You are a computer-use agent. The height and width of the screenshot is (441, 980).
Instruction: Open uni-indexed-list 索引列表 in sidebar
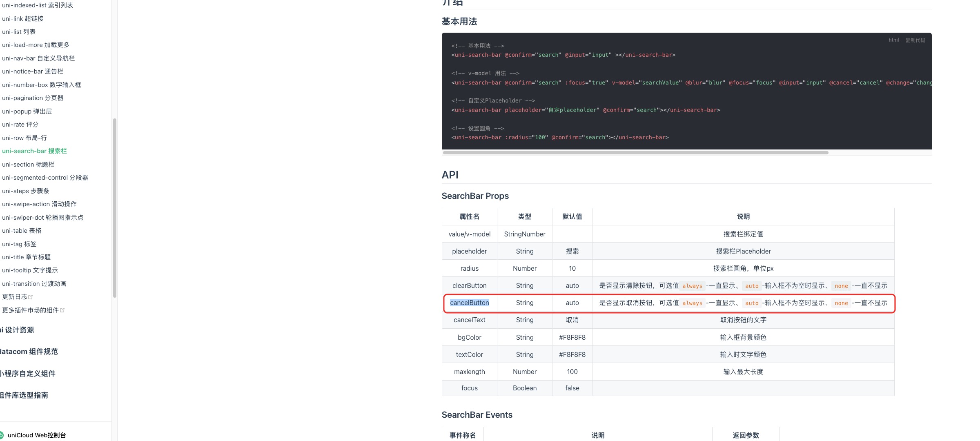(38, 5)
